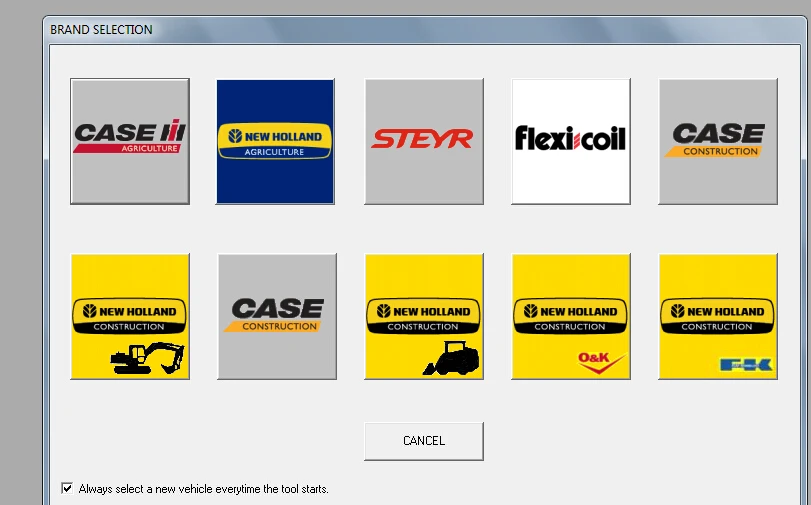
Task: Choose Case Construction in the bottom row
Action: (x=277, y=316)
